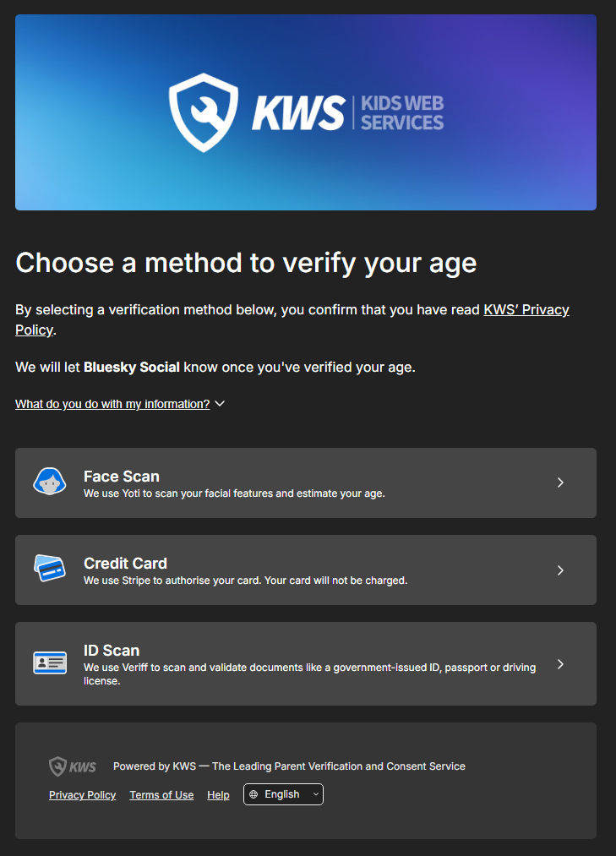Click the Face Scan avatar icon

tap(50, 482)
